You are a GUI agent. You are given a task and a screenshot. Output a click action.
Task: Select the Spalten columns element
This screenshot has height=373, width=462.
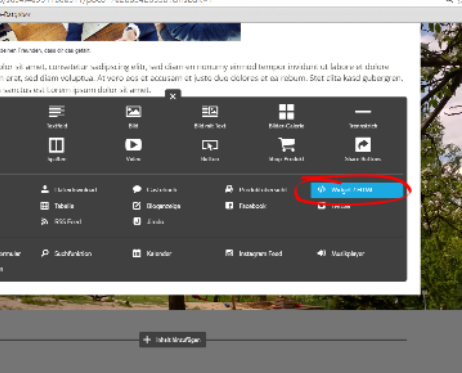(57, 149)
